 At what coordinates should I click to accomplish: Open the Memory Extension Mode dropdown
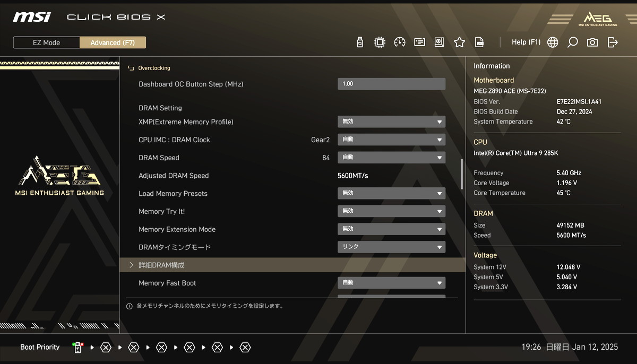(392, 229)
